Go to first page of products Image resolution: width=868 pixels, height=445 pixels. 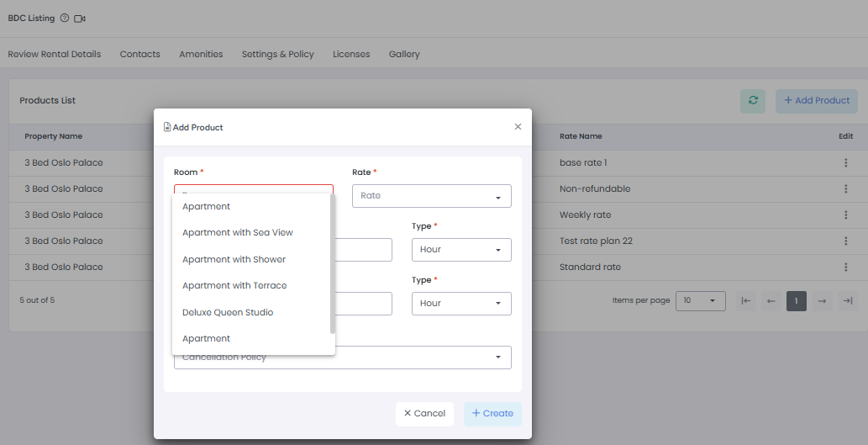pyautogui.click(x=745, y=301)
